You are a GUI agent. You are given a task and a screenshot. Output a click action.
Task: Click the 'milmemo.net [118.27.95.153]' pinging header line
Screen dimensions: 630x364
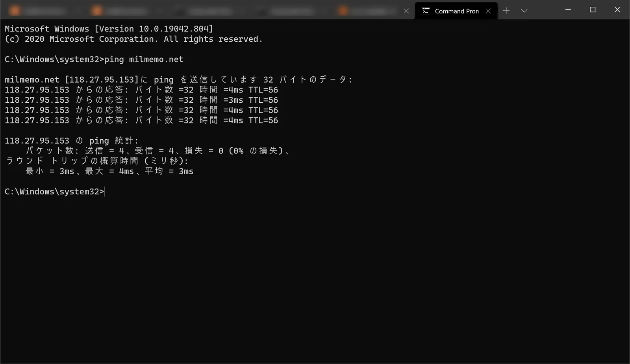[178, 79]
